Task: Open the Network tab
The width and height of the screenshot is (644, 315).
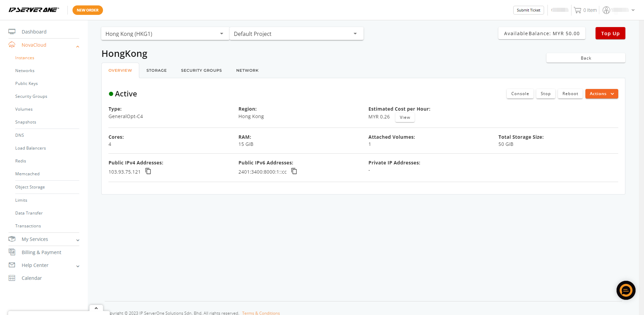Action: (247, 70)
